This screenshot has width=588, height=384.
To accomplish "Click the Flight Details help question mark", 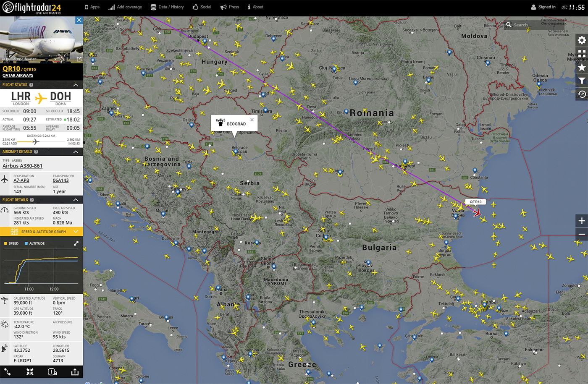I will coord(31,200).
